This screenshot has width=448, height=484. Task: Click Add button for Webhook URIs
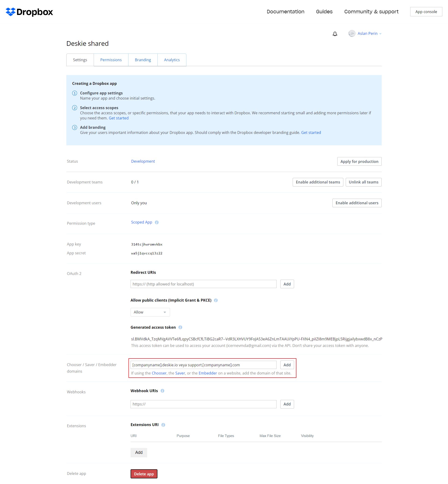287,404
